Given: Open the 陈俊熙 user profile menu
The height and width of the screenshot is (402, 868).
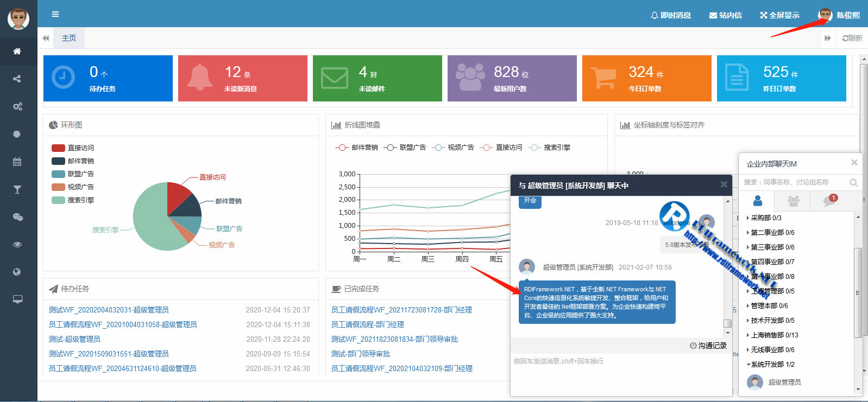Looking at the screenshot, I should click(839, 15).
